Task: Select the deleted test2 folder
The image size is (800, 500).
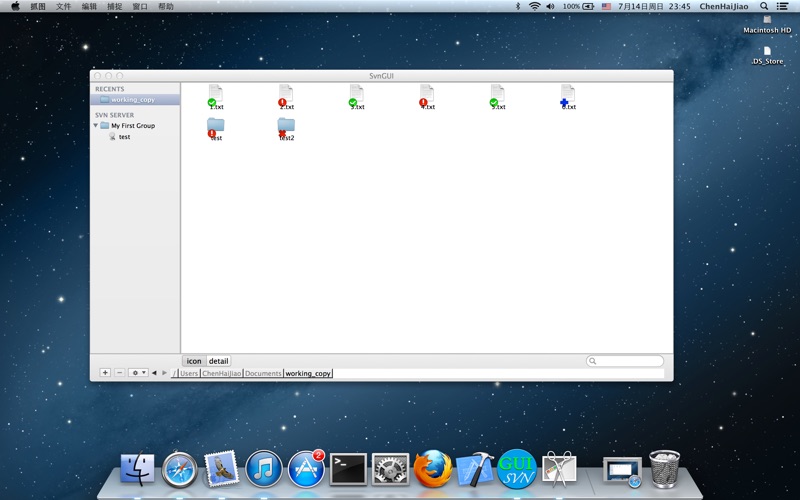Action: point(286,128)
